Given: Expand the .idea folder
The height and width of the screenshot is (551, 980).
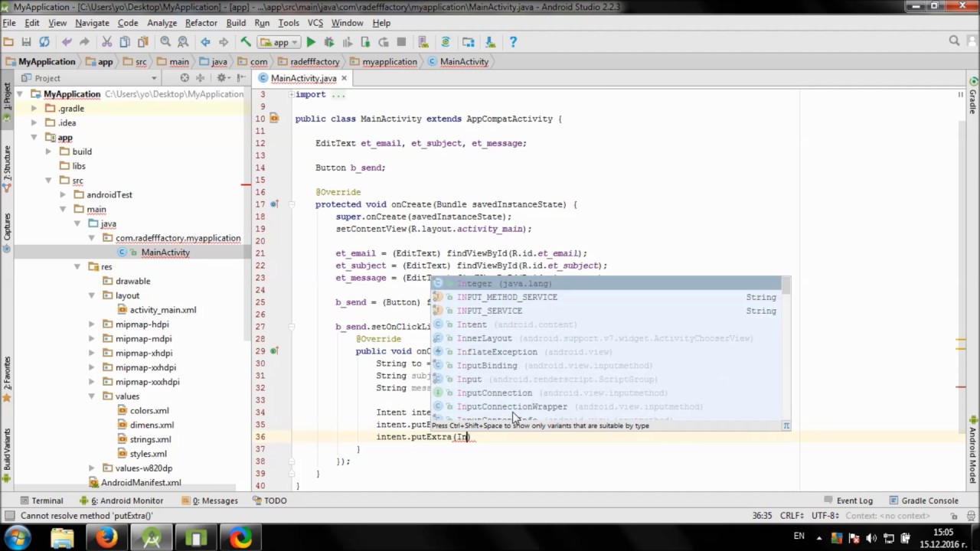Looking at the screenshot, I should pyautogui.click(x=34, y=122).
